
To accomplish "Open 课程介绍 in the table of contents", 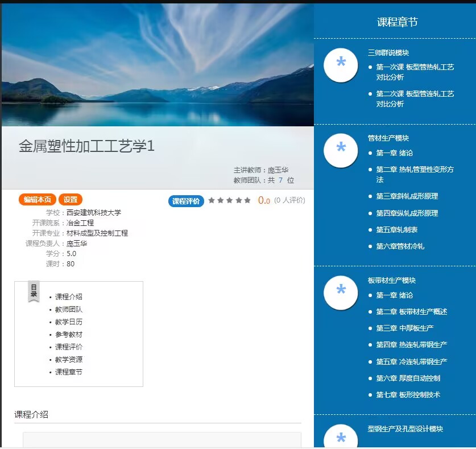I will (x=68, y=296).
